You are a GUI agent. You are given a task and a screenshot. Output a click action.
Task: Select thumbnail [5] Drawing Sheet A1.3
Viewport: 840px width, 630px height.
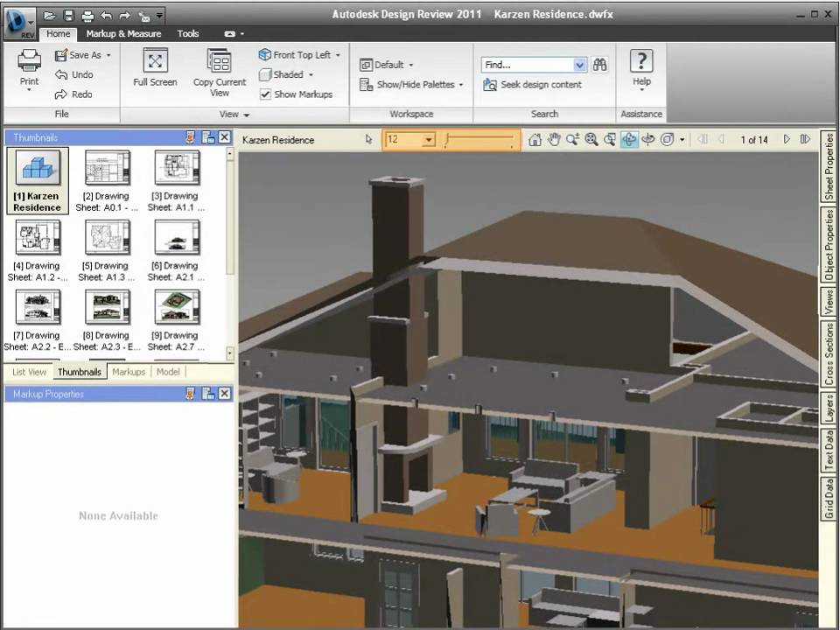(107, 251)
